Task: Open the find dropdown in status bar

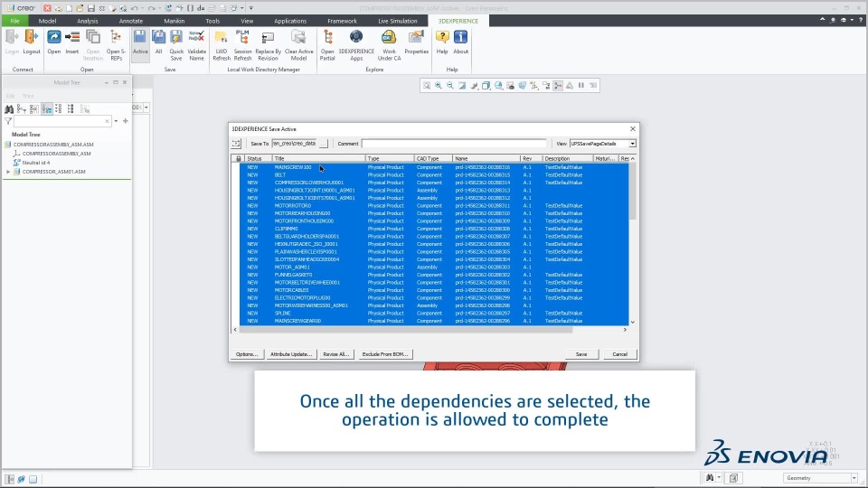Action: [719, 477]
